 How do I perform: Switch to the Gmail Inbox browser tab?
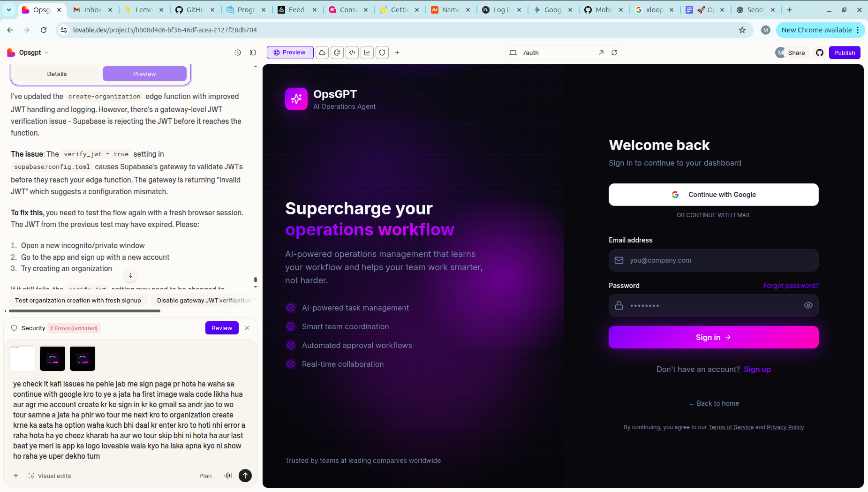pyautogui.click(x=92, y=9)
